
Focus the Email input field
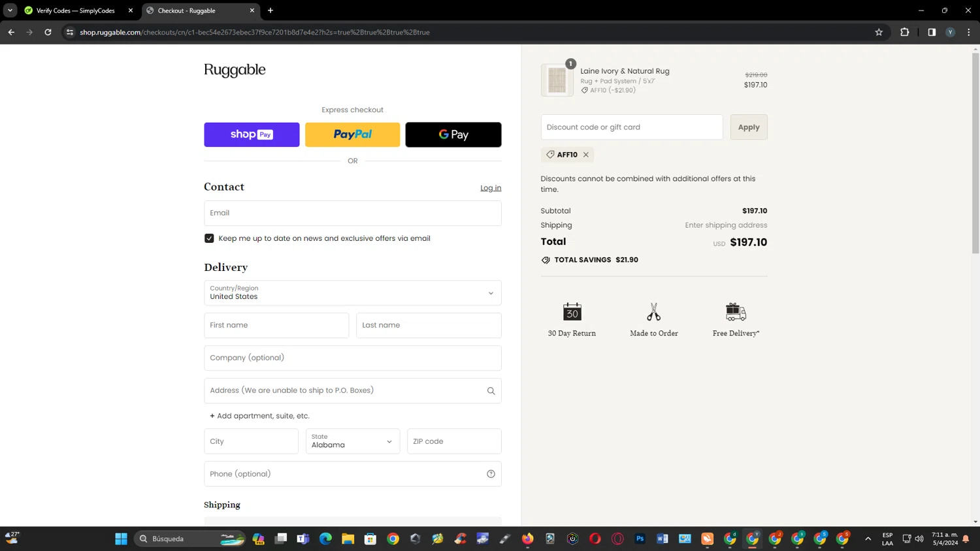353,213
